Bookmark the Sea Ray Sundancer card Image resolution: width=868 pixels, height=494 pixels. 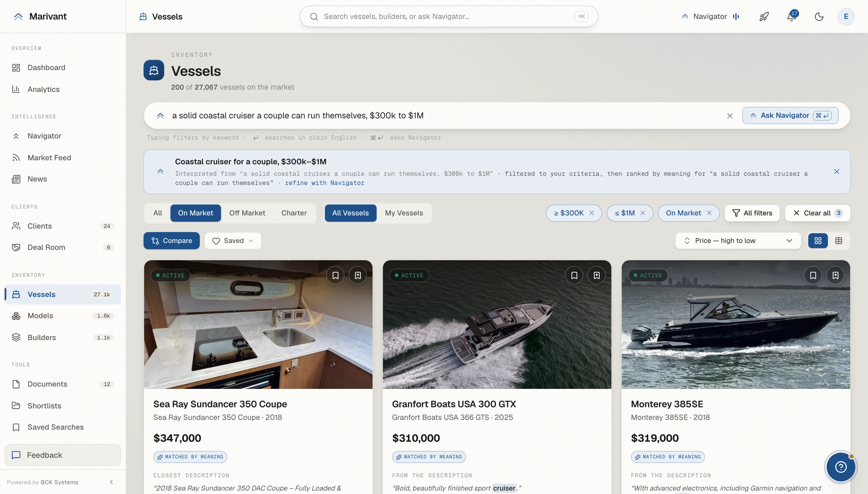tap(335, 275)
